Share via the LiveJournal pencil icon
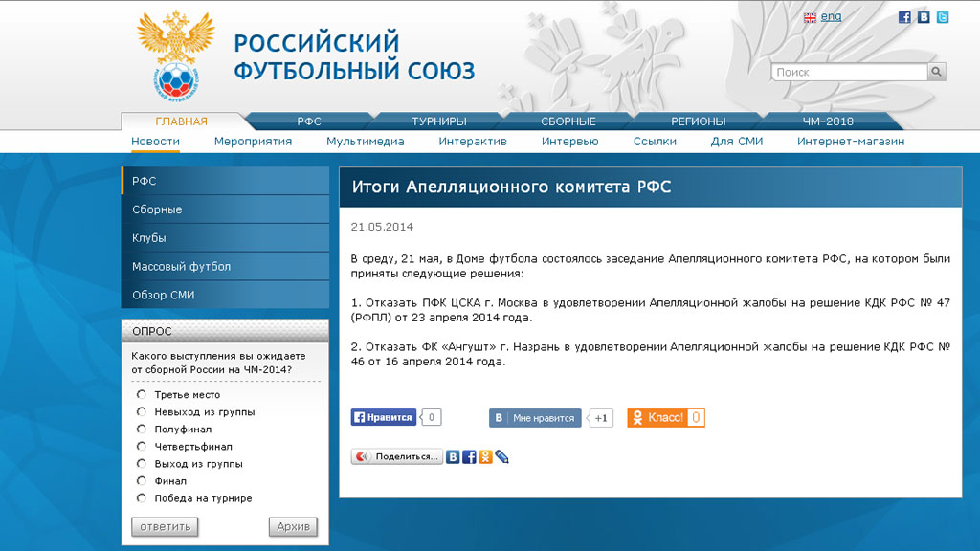 [x=501, y=457]
